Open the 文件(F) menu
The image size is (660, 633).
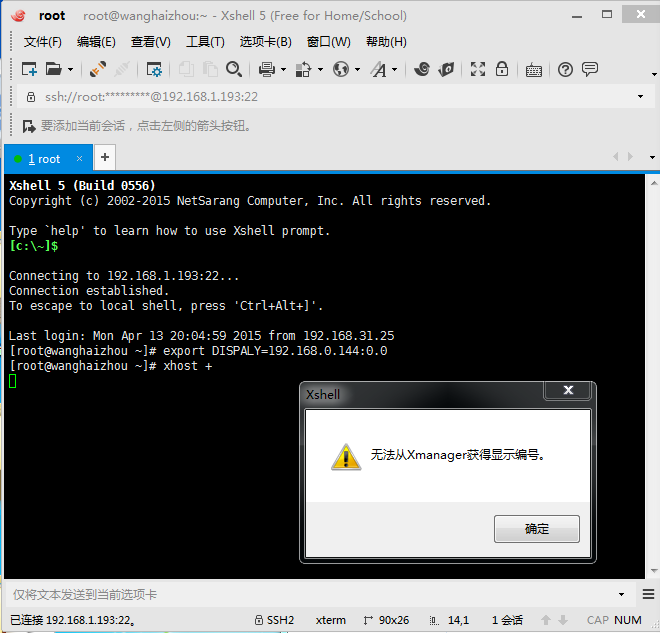click(42, 42)
